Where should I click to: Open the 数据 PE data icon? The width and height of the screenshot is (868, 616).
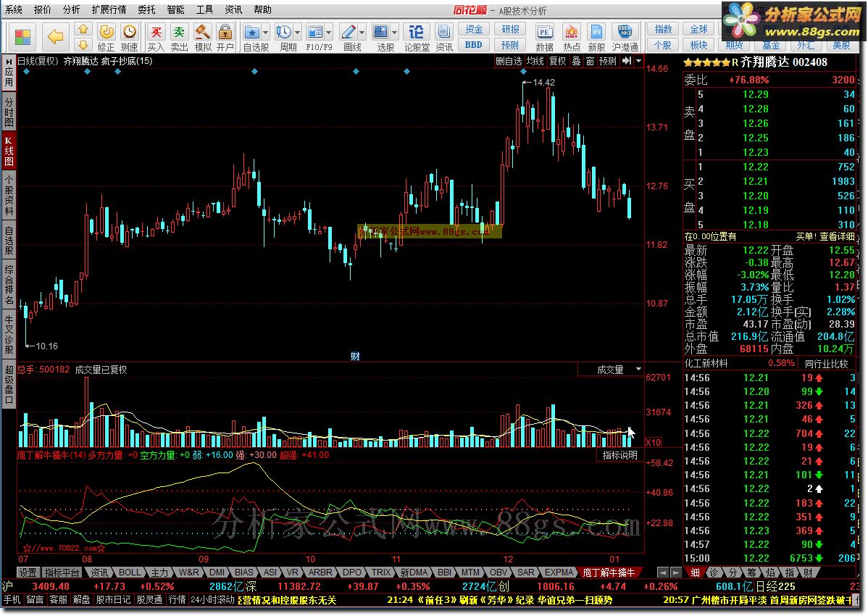coord(545,37)
